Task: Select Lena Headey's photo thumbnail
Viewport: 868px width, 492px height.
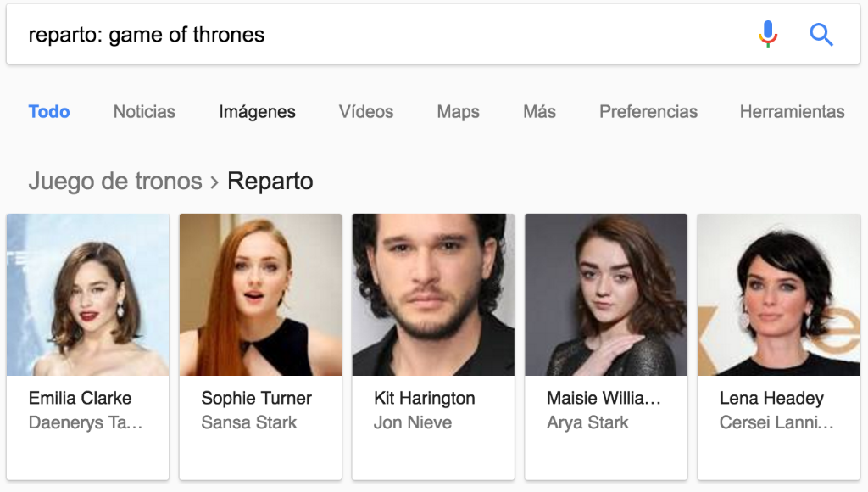Action: click(x=778, y=294)
